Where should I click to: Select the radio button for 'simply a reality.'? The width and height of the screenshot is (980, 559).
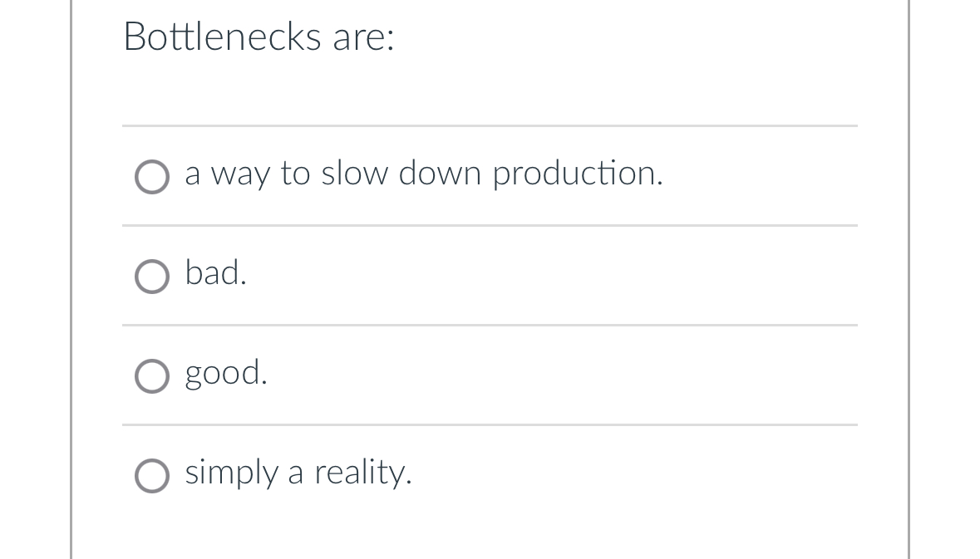click(151, 475)
